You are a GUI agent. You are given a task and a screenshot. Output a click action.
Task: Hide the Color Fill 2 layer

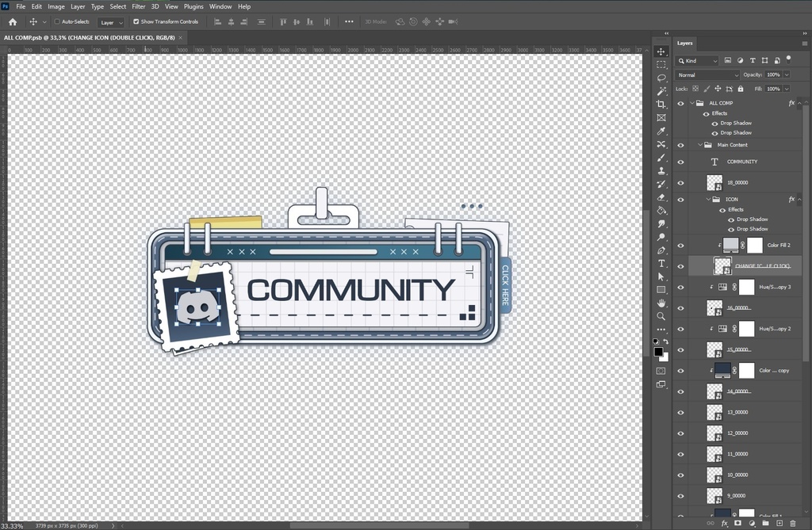click(680, 246)
